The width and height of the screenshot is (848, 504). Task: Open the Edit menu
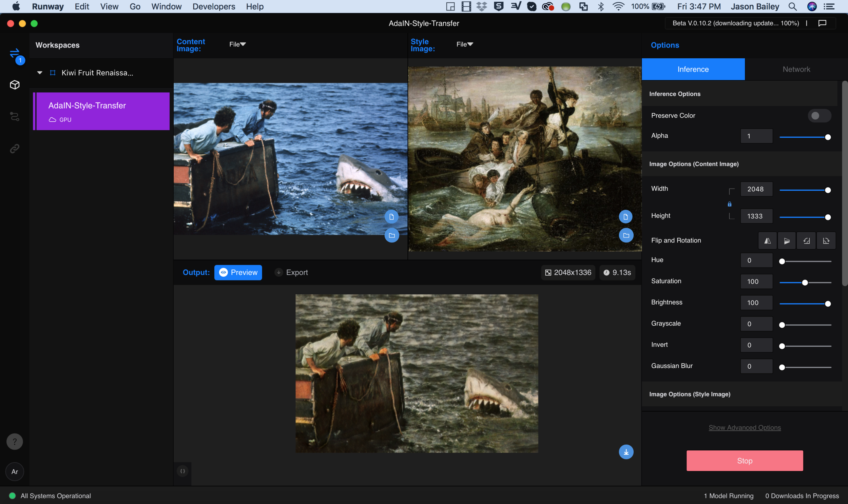tap(82, 6)
